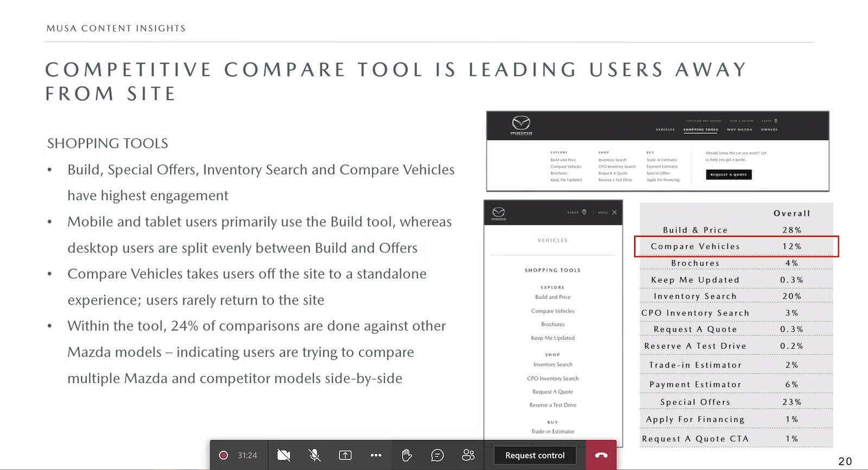Click Compare Vehicles in mobile menu

pyautogui.click(x=553, y=311)
